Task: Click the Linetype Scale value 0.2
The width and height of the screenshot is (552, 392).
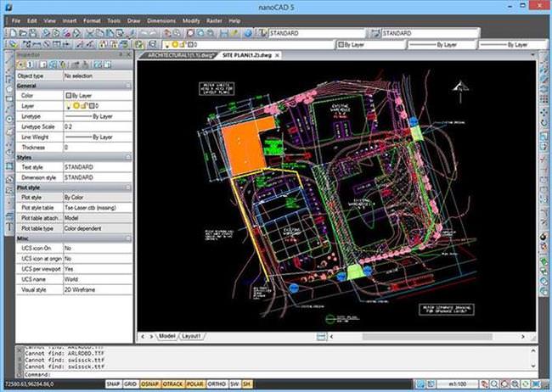Action: [x=98, y=126]
